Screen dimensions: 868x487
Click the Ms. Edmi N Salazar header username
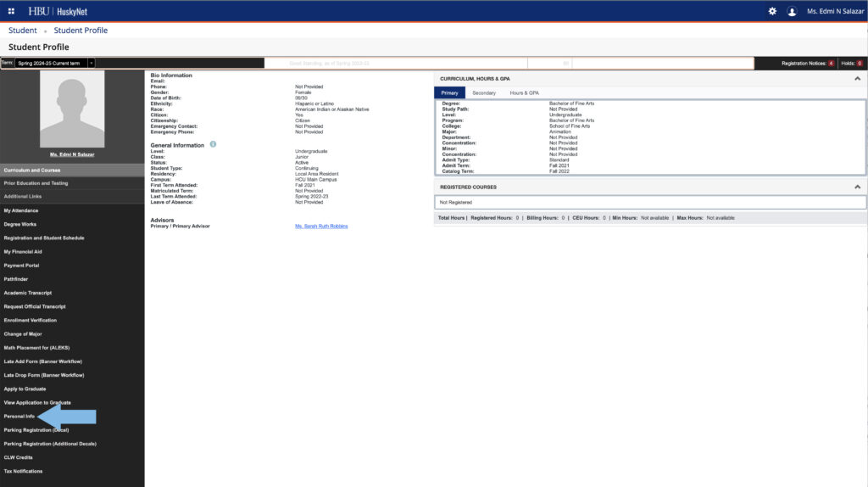pos(835,11)
